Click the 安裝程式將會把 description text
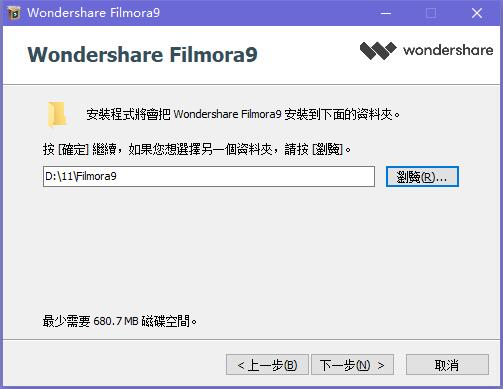The width and height of the screenshot is (503, 389). [243, 114]
